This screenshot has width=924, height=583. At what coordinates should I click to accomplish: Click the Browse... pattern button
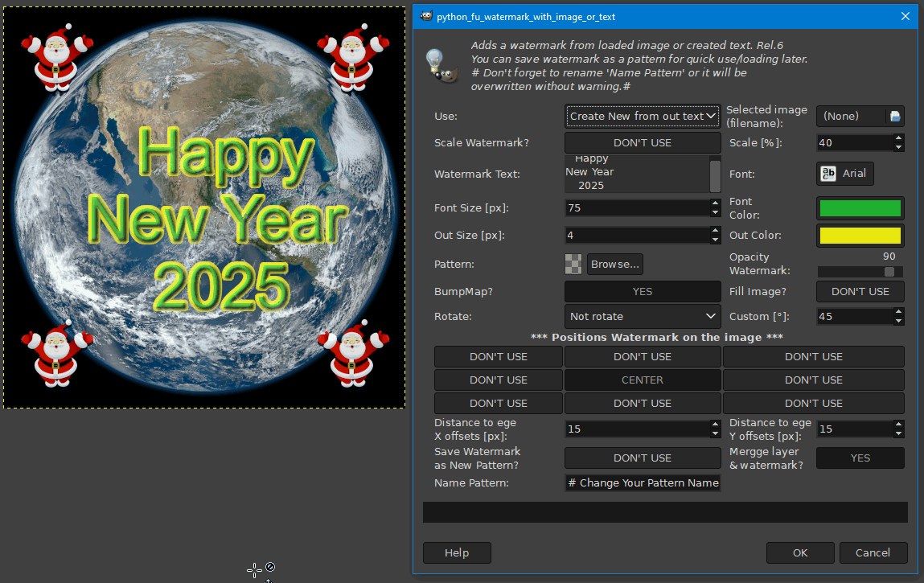pos(614,264)
